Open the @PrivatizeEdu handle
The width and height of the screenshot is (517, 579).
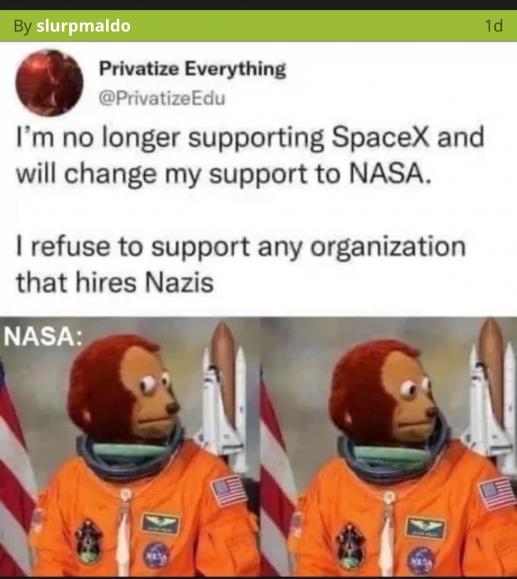pyautogui.click(x=162, y=99)
